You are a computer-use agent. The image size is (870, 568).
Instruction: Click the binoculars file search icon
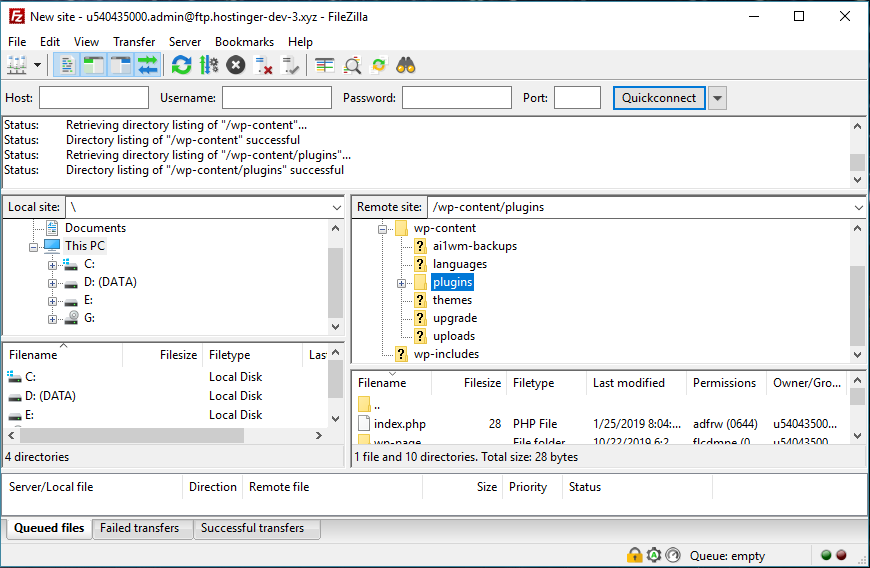(x=405, y=66)
